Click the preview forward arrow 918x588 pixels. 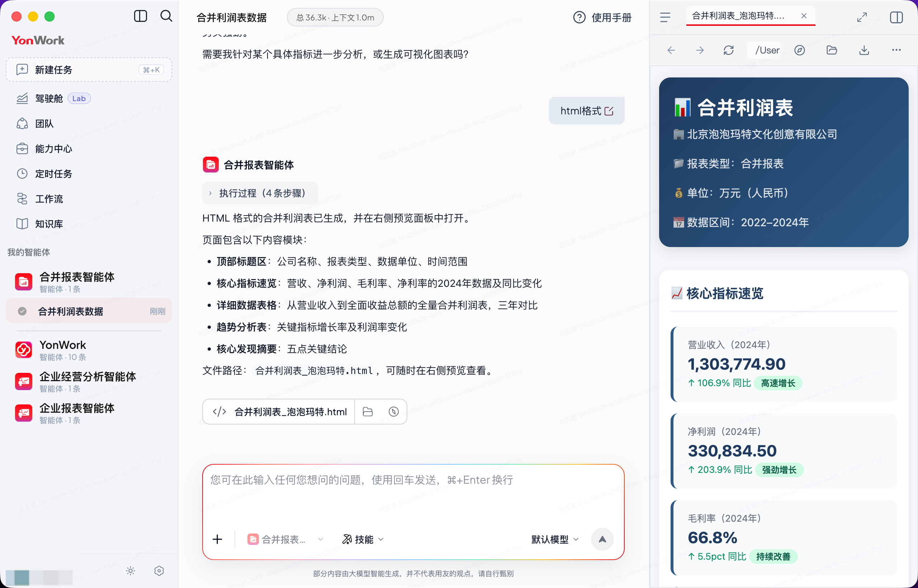tap(700, 50)
